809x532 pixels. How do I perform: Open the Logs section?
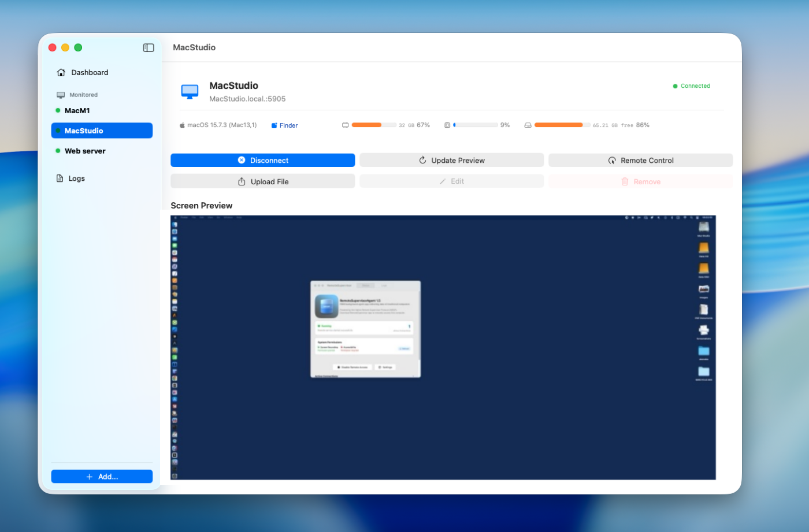pyautogui.click(x=76, y=178)
